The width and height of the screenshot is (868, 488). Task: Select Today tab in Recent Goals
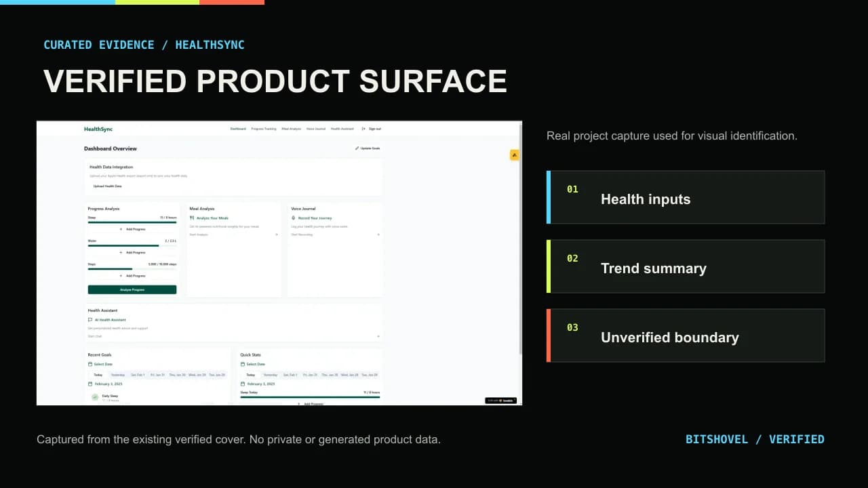[x=98, y=375]
